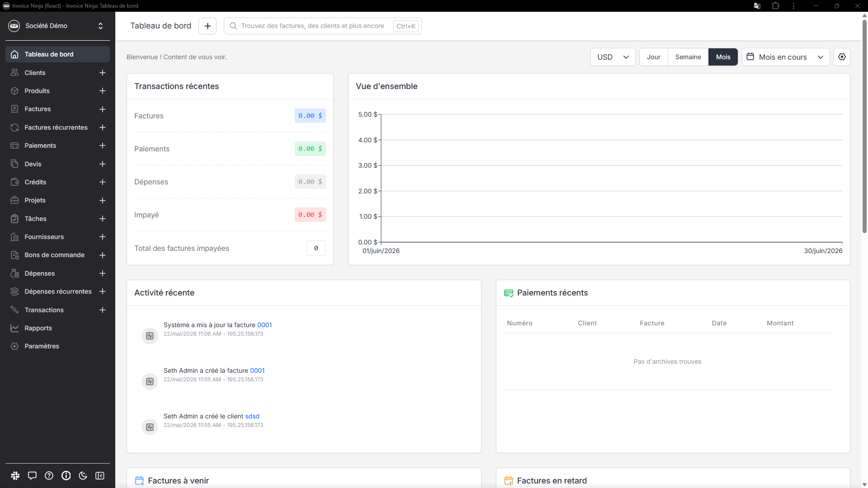Image resolution: width=868 pixels, height=488 pixels.
Task: Add payment using Paiements plus icon
Action: (103, 145)
